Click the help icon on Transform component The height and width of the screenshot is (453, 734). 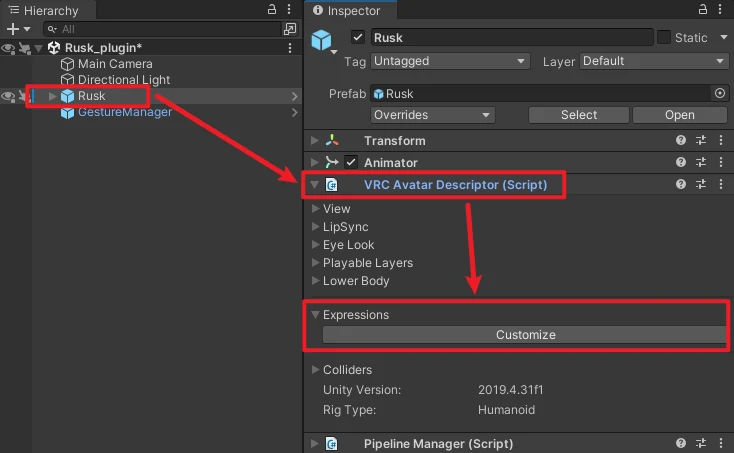[x=681, y=141]
